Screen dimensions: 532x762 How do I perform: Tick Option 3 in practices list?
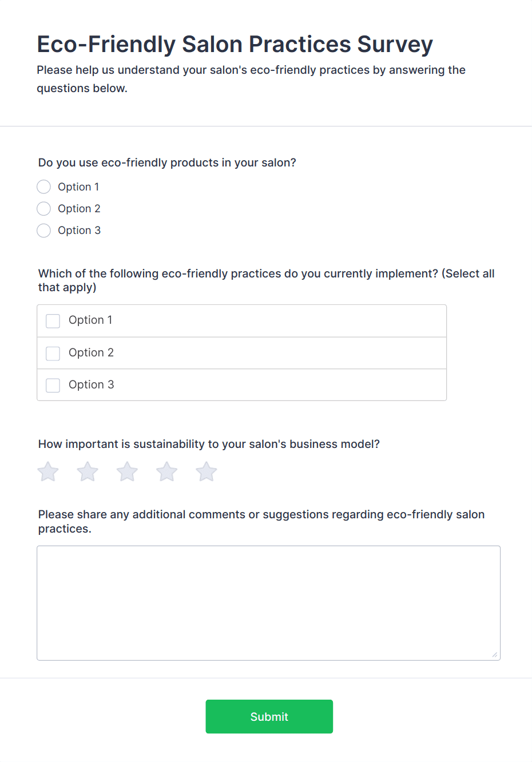pyautogui.click(x=53, y=385)
